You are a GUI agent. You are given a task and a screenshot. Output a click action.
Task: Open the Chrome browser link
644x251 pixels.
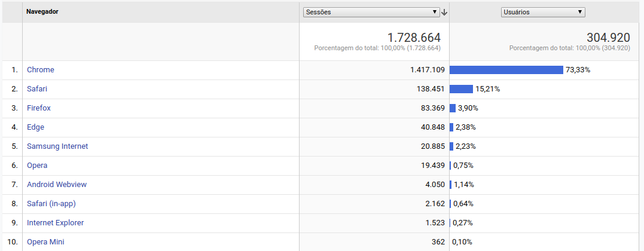(x=41, y=70)
